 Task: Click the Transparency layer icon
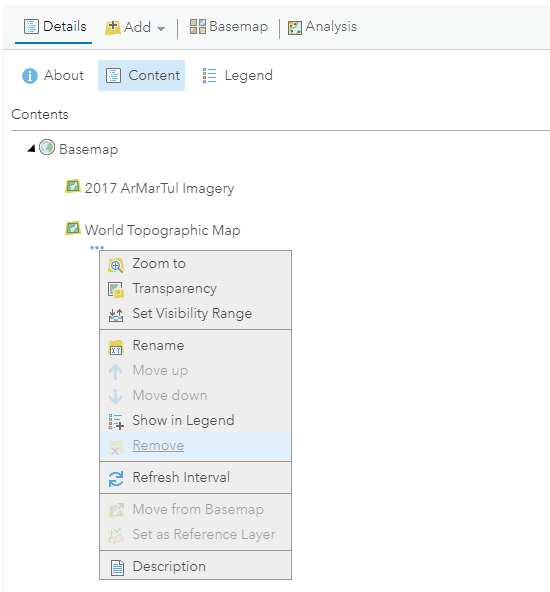(x=116, y=290)
